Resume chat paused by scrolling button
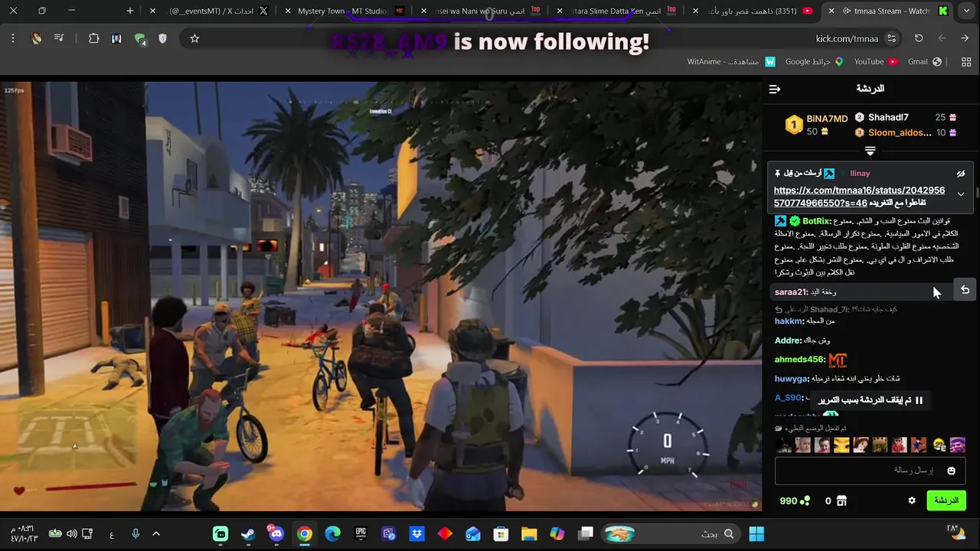 pyautogui.click(x=871, y=400)
